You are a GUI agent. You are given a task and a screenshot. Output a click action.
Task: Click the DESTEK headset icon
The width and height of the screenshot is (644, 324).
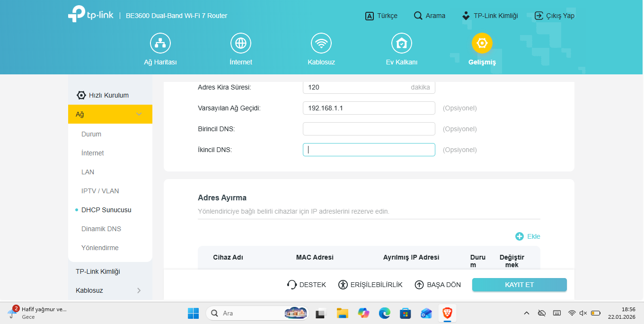[x=292, y=285]
